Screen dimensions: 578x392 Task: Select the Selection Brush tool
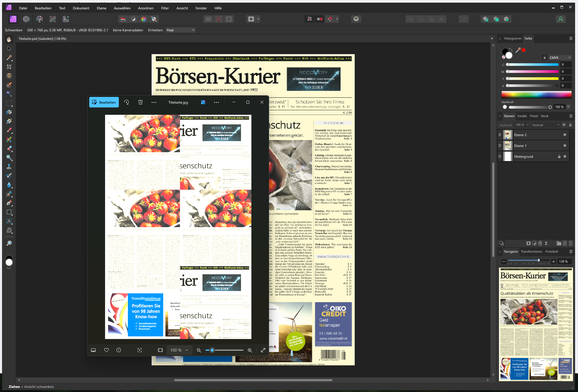coord(9,85)
